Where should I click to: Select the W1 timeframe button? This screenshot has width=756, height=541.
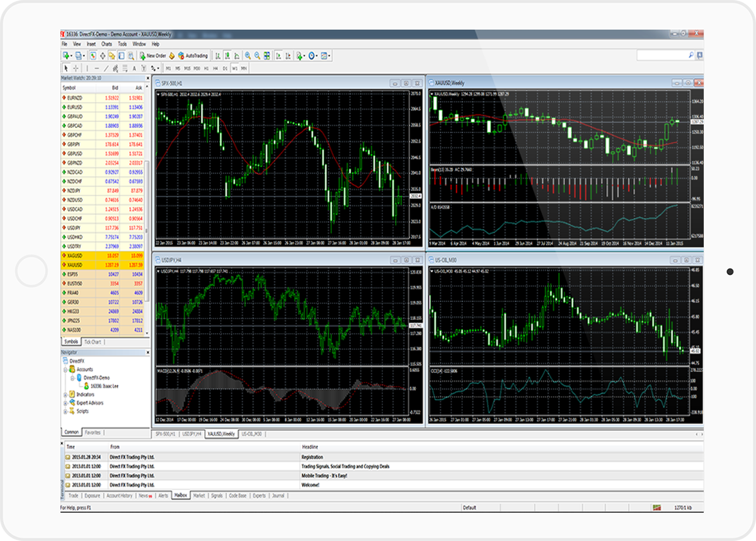[x=234, y=68]
